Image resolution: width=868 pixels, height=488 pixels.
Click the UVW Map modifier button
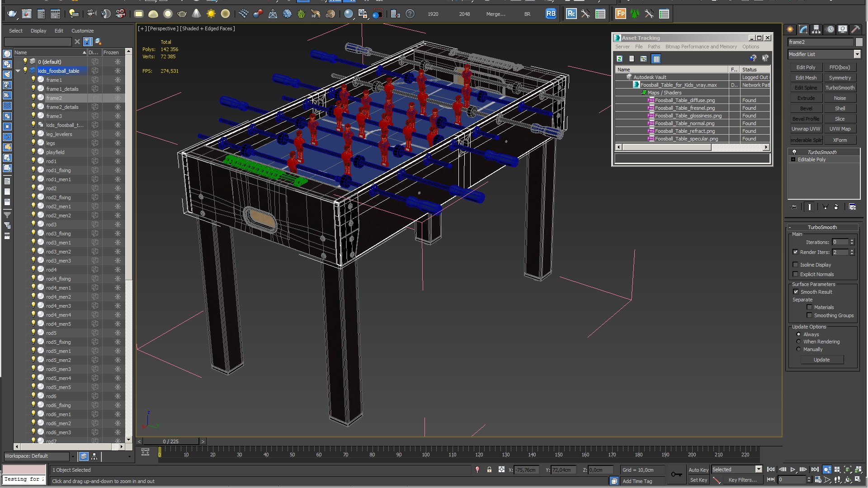pyautogui.click(x=840, y=129)
